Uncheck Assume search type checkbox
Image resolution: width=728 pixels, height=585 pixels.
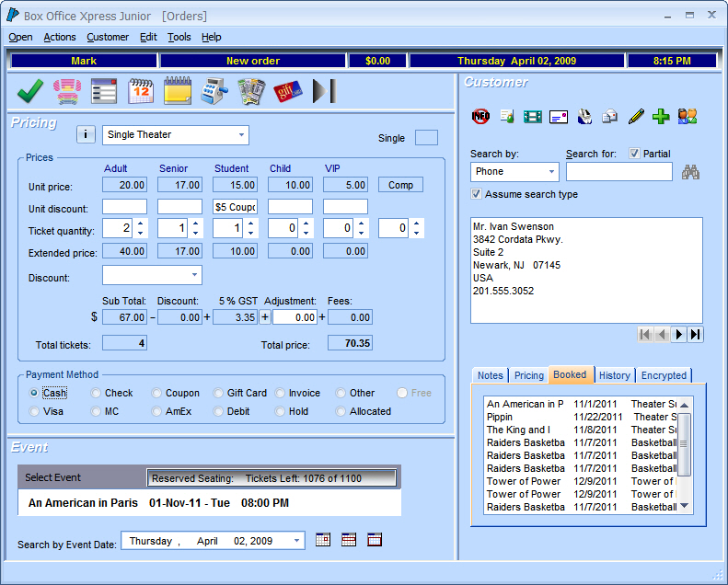476,194
